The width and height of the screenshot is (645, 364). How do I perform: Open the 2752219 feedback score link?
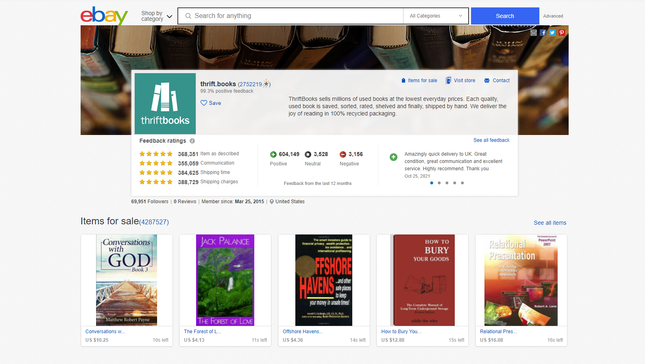pos(251,84)
